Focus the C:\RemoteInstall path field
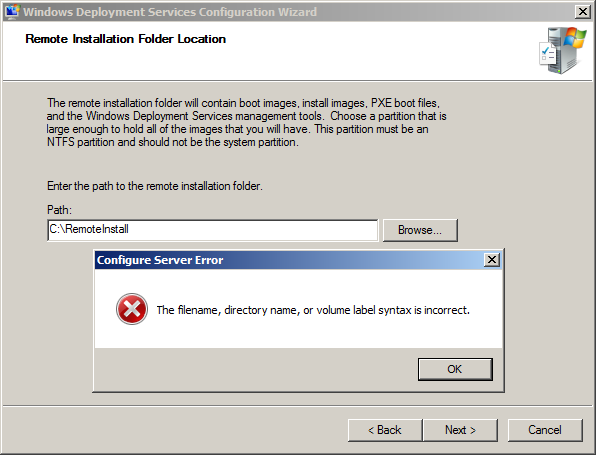596x455 pixels. [213, 230]
